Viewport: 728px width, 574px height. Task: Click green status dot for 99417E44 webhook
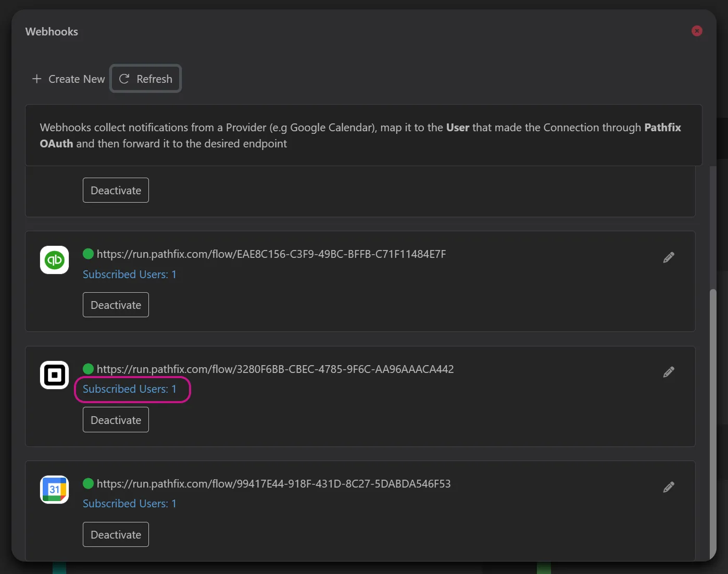tap(89, 483)
